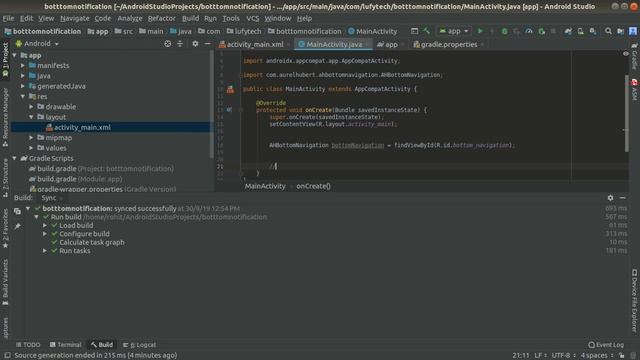Click the locate/scroll from source target icon

(x=168, y=44)
